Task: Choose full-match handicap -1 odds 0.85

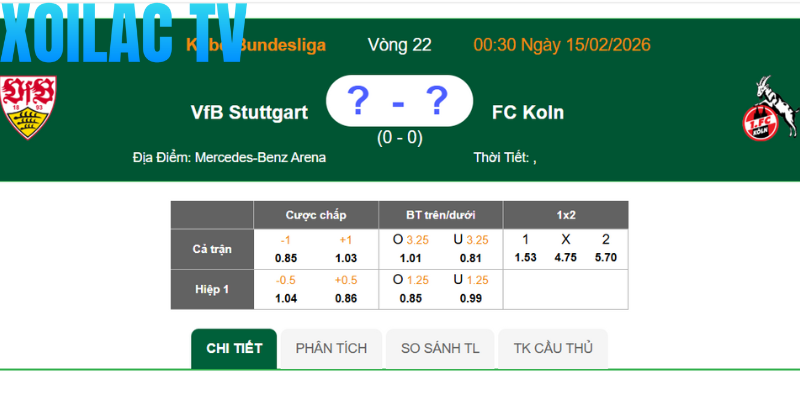Action: coord(286,258)
